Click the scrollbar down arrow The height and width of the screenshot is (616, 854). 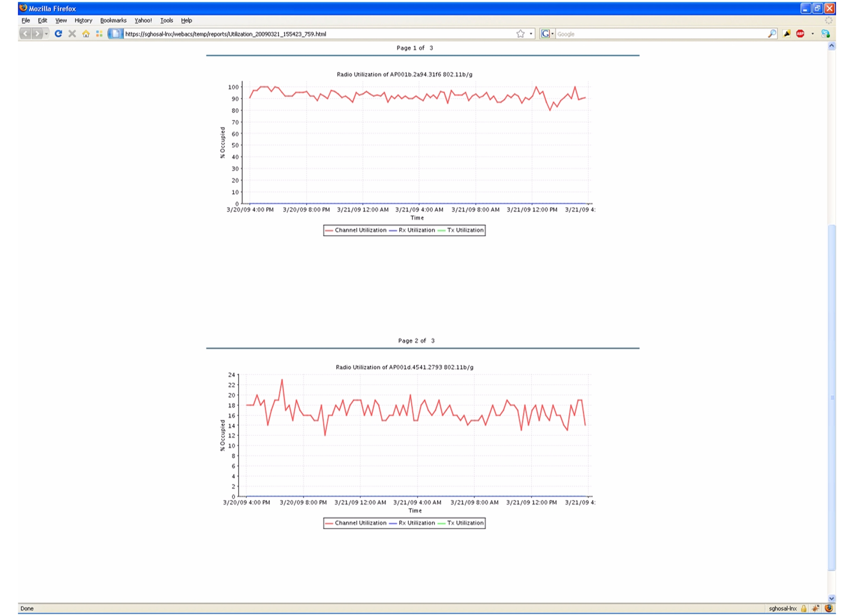point(831,598)
